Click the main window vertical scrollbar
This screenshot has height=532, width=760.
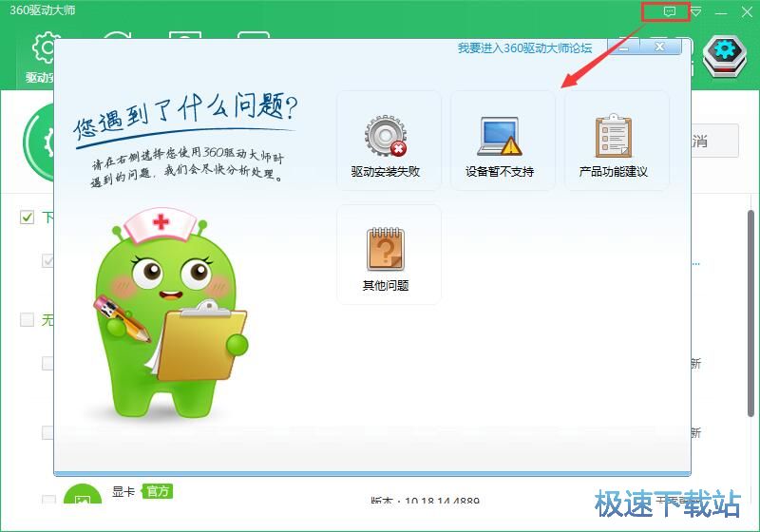tap(750, 313)
